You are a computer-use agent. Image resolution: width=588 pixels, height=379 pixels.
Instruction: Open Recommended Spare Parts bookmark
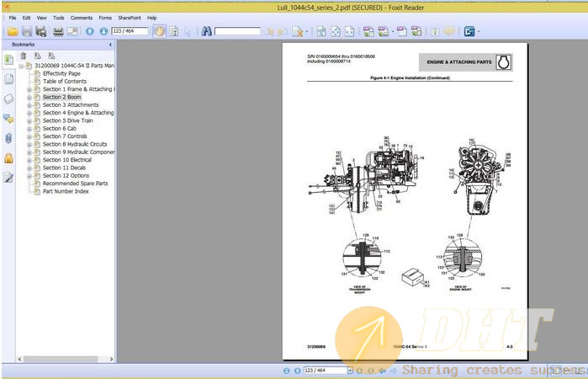75,184
